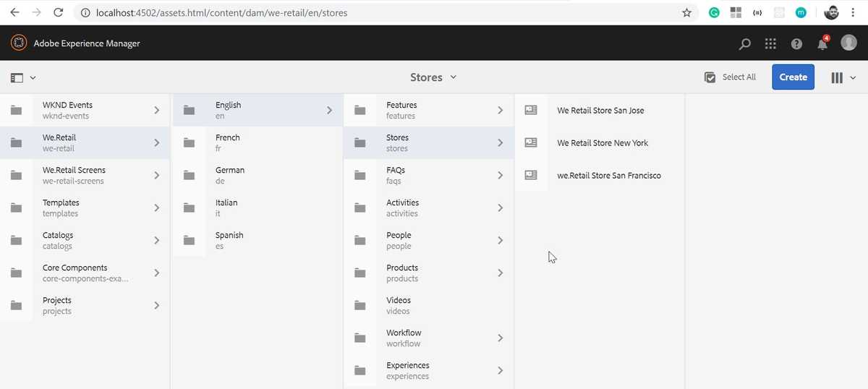
Task: Select the Catalogs folder icon
Action: 16,241
